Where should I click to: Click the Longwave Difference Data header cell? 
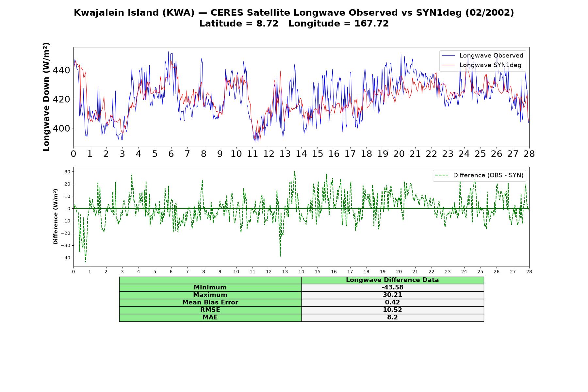(393, 280)
